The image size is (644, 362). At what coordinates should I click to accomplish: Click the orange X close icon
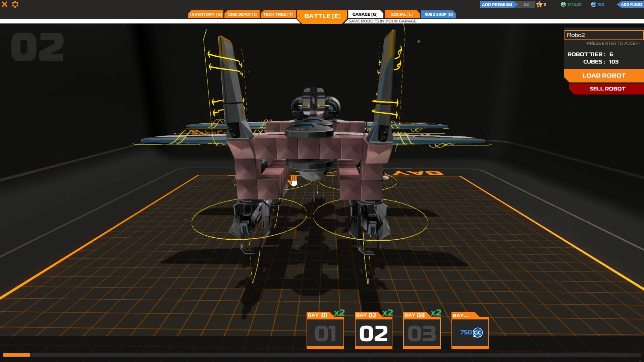pos(5,4)
